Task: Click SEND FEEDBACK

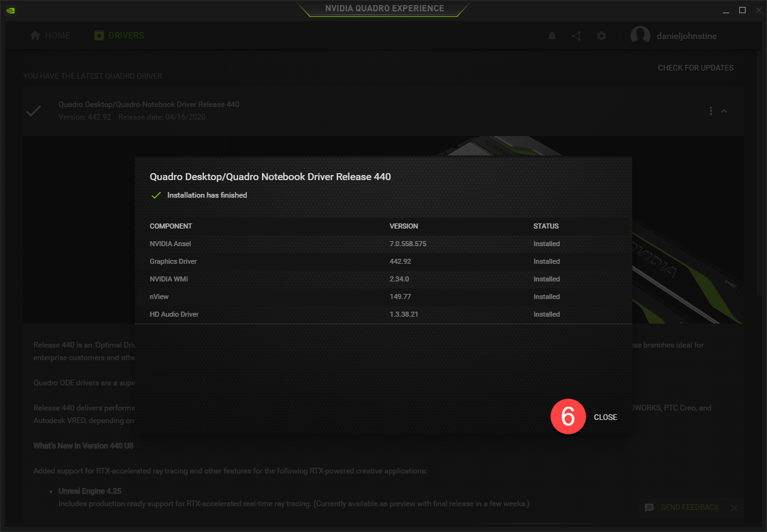Action: pyautogui.click(x=690, y=507)
